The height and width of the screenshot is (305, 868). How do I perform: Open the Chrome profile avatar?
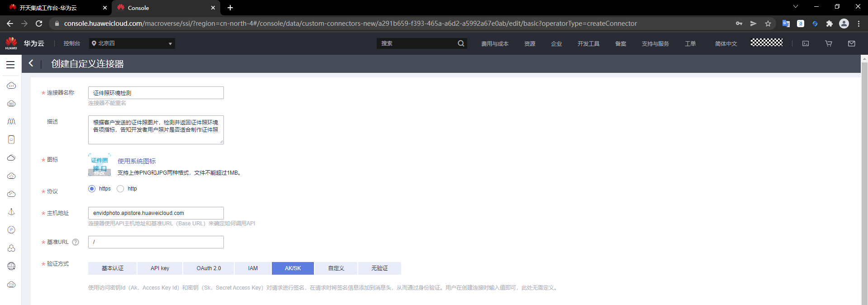[844, 24]
